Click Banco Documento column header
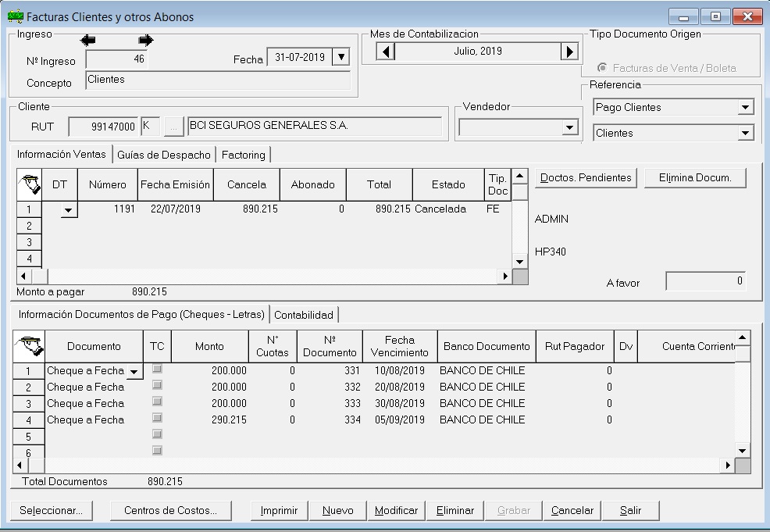 (487, 346)
